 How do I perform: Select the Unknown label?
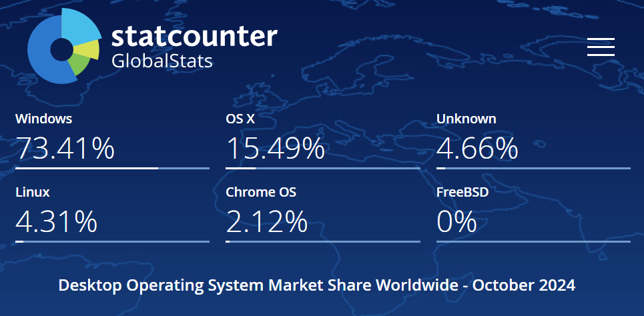coord(466,119)
